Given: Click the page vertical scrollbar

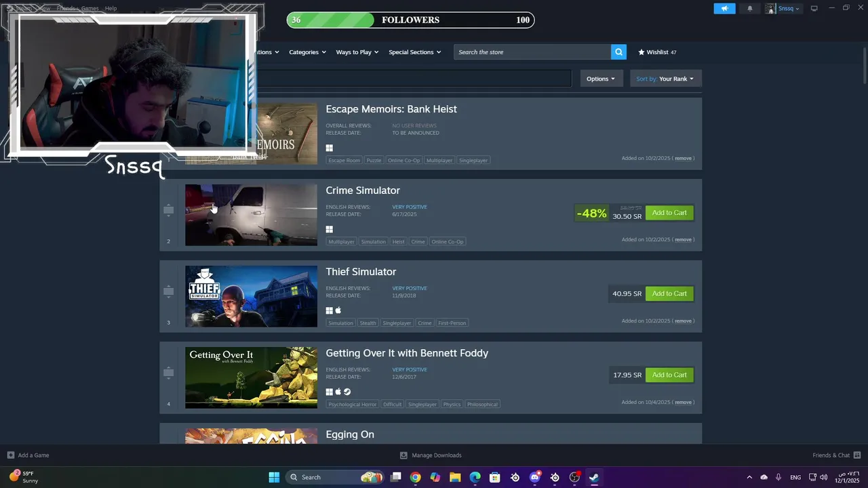Looking at the screenshot, I should click(x=864, y=64).
